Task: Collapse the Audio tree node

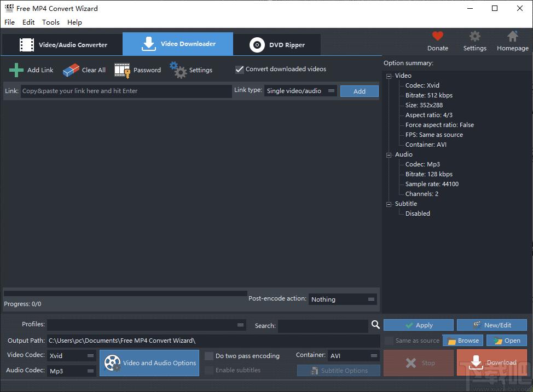Action: pyautogui.click(x=389, y=155)
